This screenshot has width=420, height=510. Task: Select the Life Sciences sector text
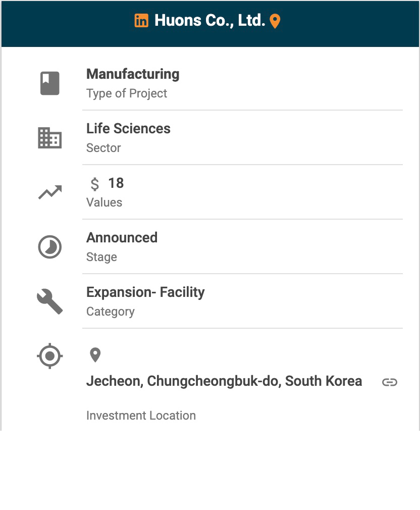[x=128, y=129]
